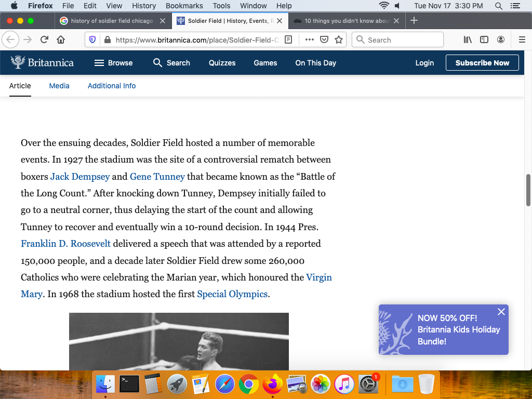Open the Firefox hamburger menu
Viewport: 532px width, 399px height.
click(x=522, y=40)
